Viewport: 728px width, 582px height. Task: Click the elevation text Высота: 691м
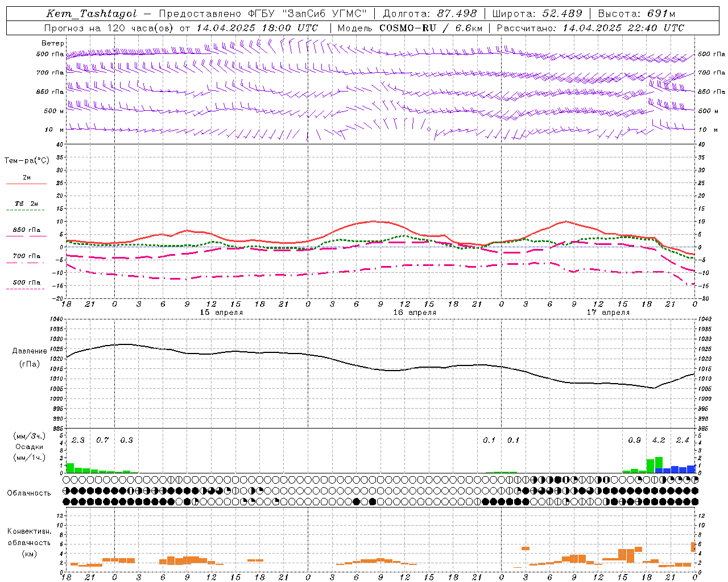click(636, 14)
